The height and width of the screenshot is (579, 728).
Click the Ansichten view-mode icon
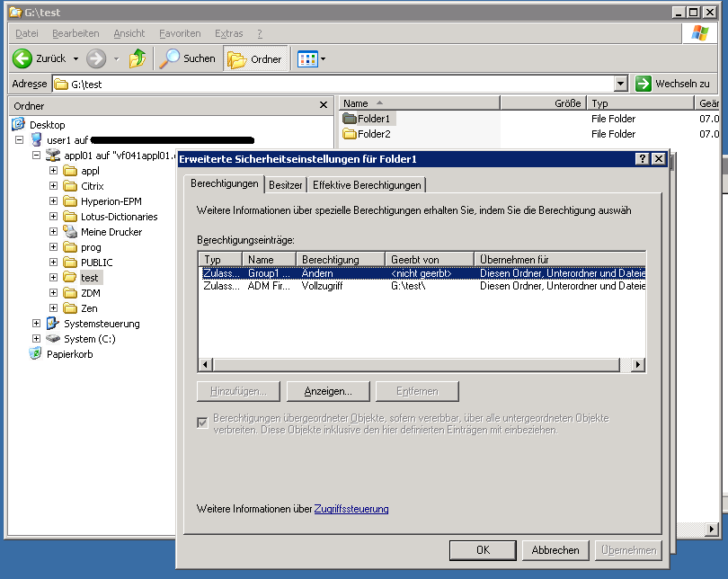coord(307,59)
